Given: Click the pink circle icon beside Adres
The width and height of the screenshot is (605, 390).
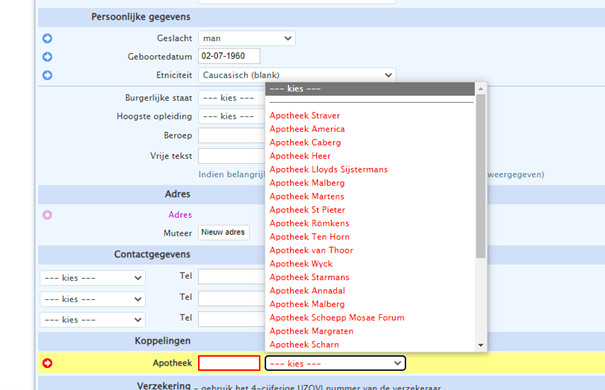Looking at the screenshot, I should tap(47, 215).
